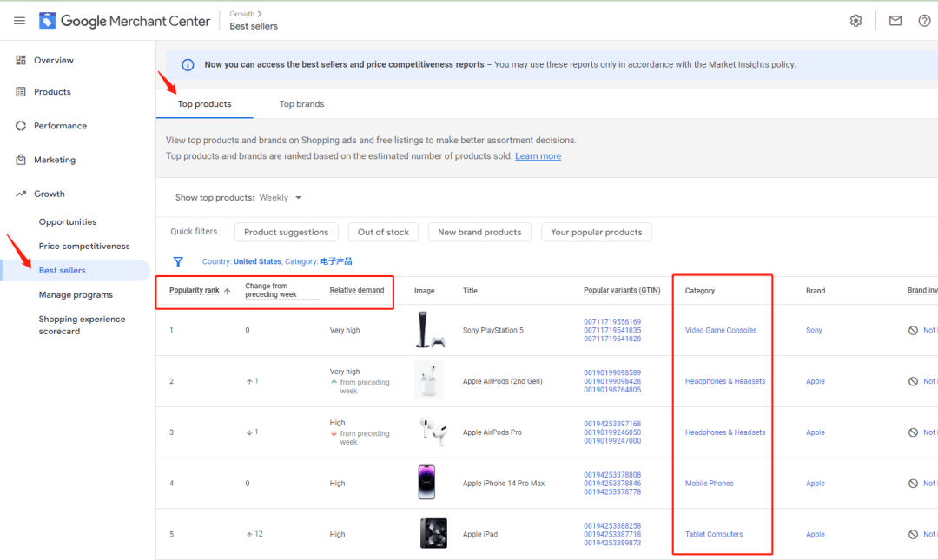Open the Weekly top products dropdown

click(281, 198)
